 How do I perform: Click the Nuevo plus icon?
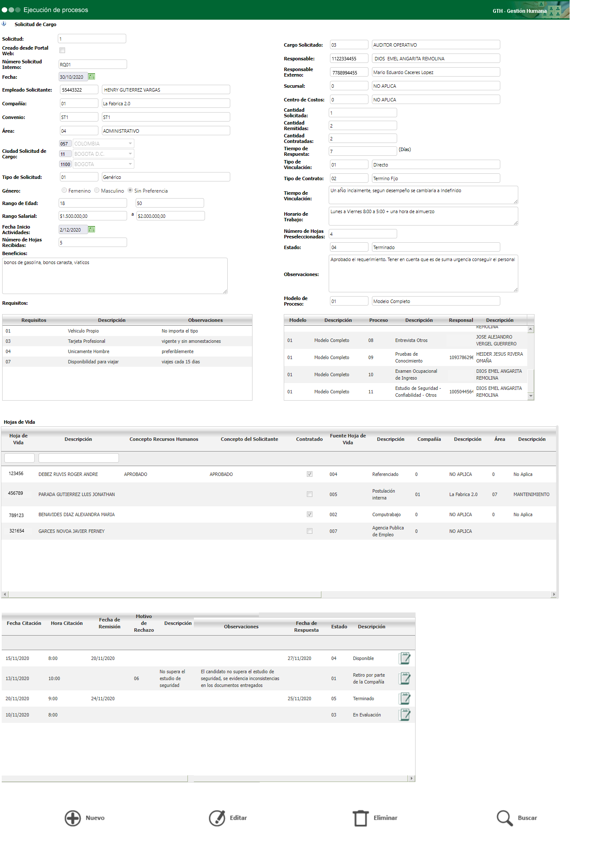73,818
